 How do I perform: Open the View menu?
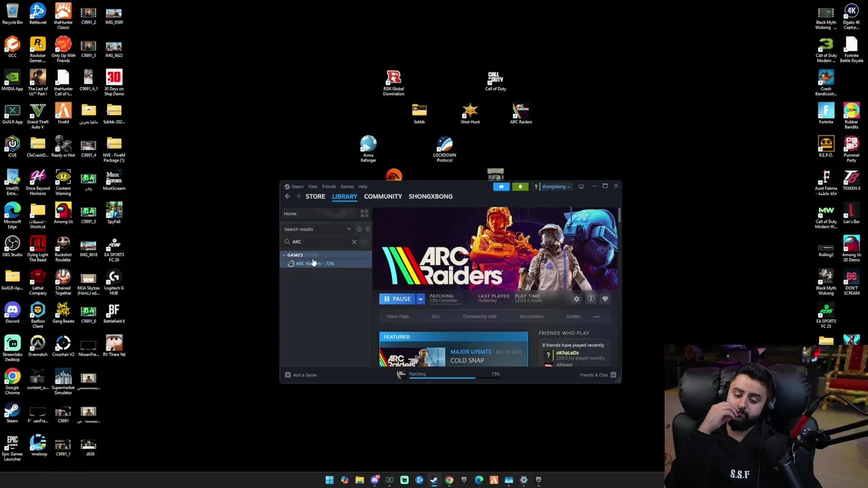(313, 186)
